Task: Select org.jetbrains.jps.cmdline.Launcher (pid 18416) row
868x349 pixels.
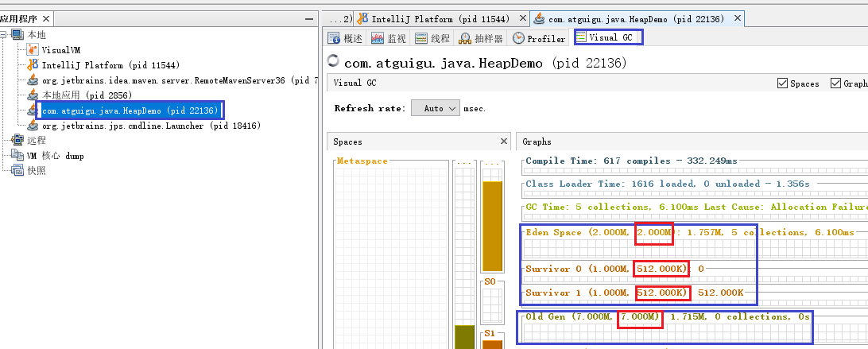Action: 151,126
